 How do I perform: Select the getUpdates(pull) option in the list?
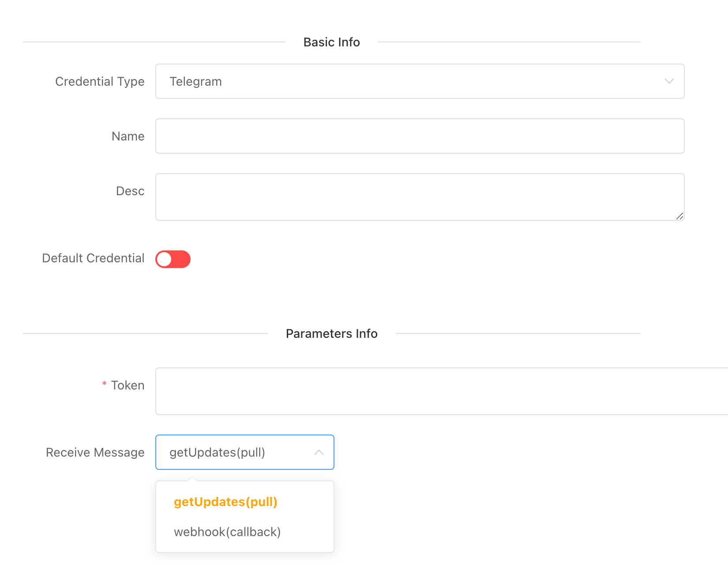pyautogui.click(x=225, y=502)
